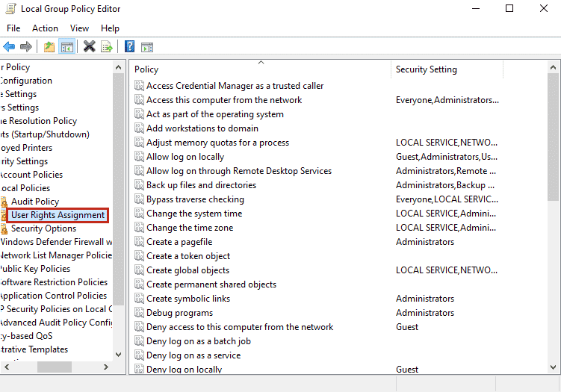The height and width of the screenshot is (392, 561).
Task: Click the Up one level folder icon
Action: coord(49,47)
